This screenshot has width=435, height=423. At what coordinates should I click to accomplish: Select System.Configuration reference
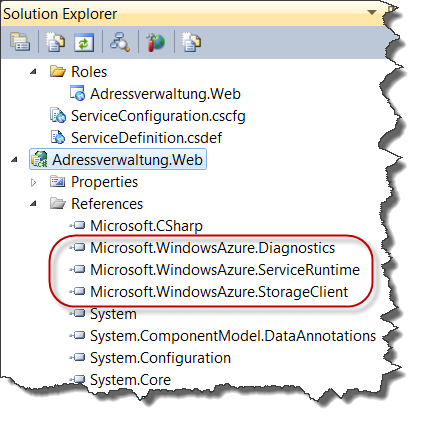coord(160,358)
